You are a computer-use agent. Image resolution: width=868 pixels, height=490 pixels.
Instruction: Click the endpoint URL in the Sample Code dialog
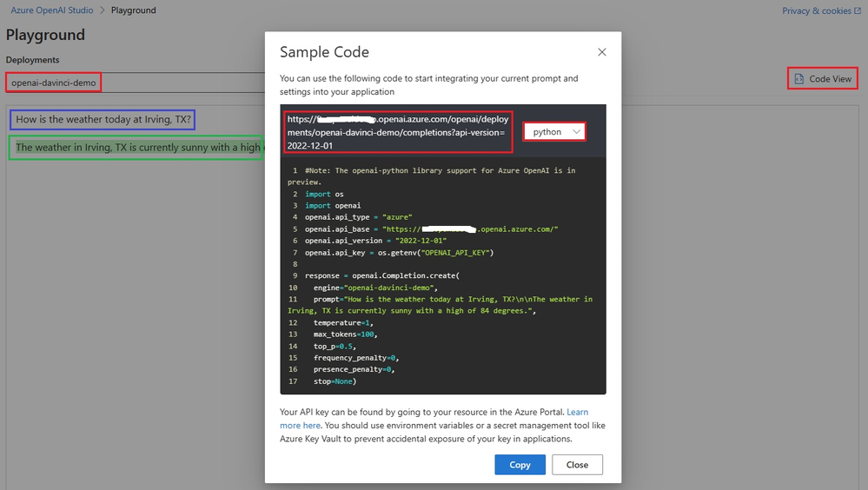point(397,132)
